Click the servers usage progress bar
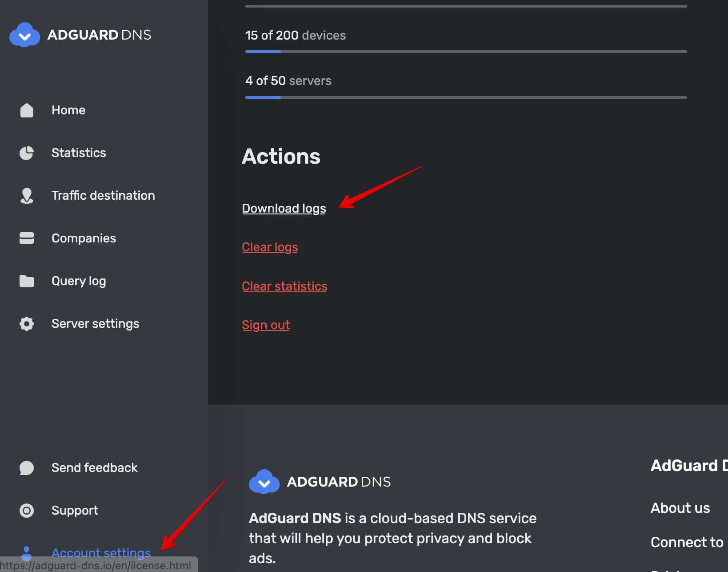 point(465,97)
